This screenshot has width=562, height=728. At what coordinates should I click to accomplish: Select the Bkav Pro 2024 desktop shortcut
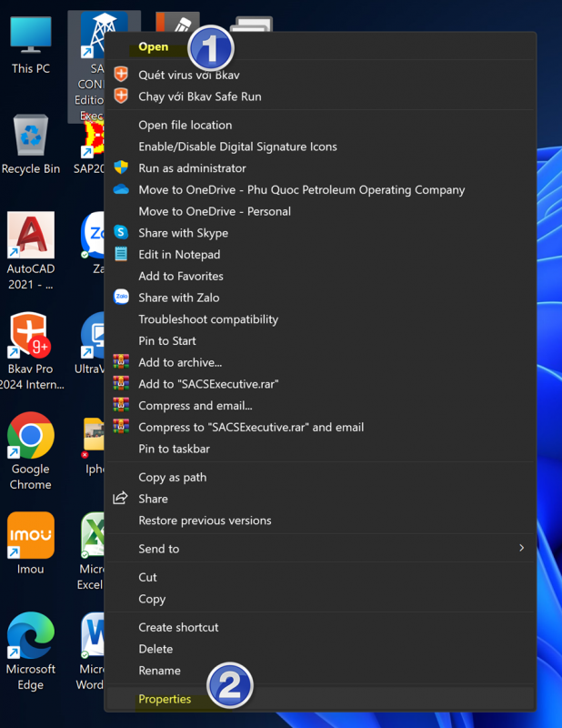tap(31, 351)
